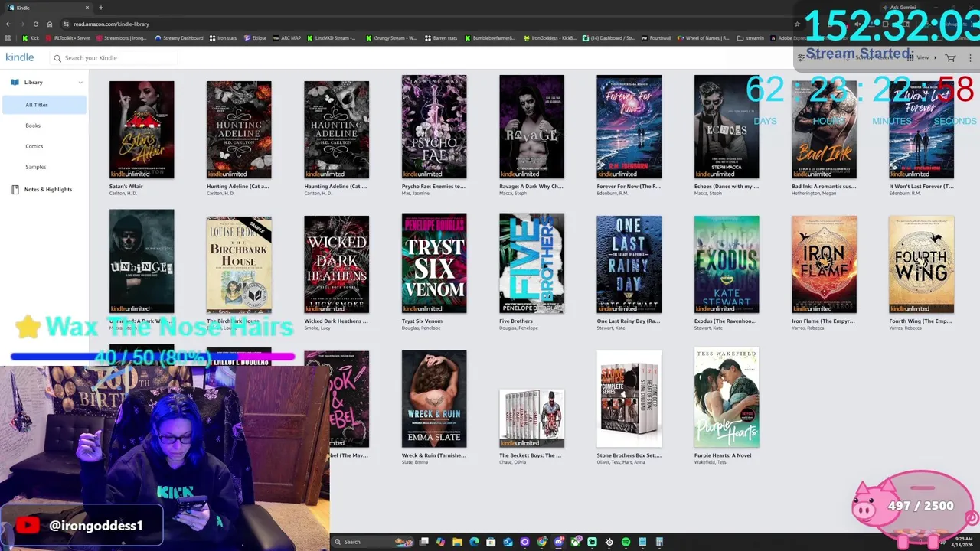The width and height of the screenshot is (980, 551).
Task: Open the Wreck & Ruin book cover
Action: point(434,399)
